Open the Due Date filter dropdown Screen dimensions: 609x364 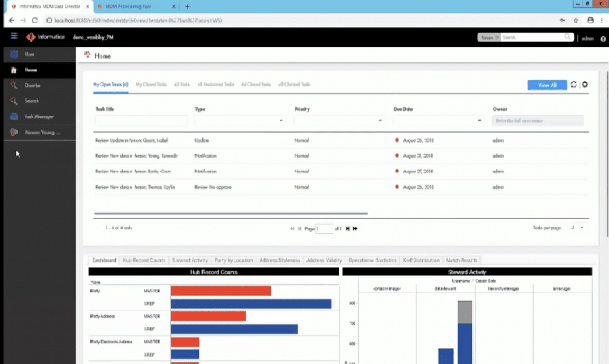(479, 120)
